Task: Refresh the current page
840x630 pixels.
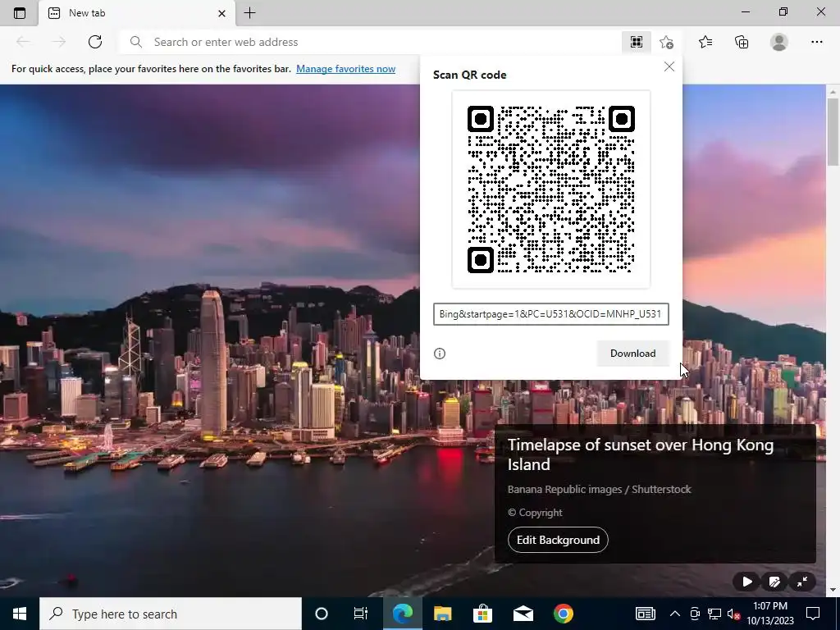Action: (95, 42)
